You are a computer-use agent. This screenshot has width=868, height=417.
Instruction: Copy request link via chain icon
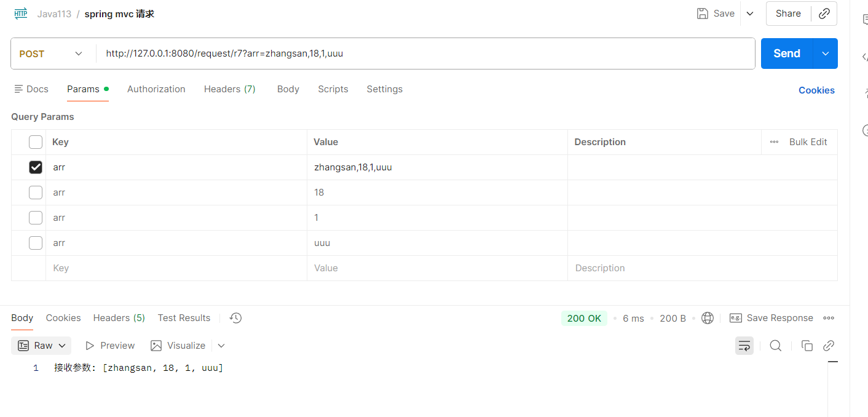[824, 14]
